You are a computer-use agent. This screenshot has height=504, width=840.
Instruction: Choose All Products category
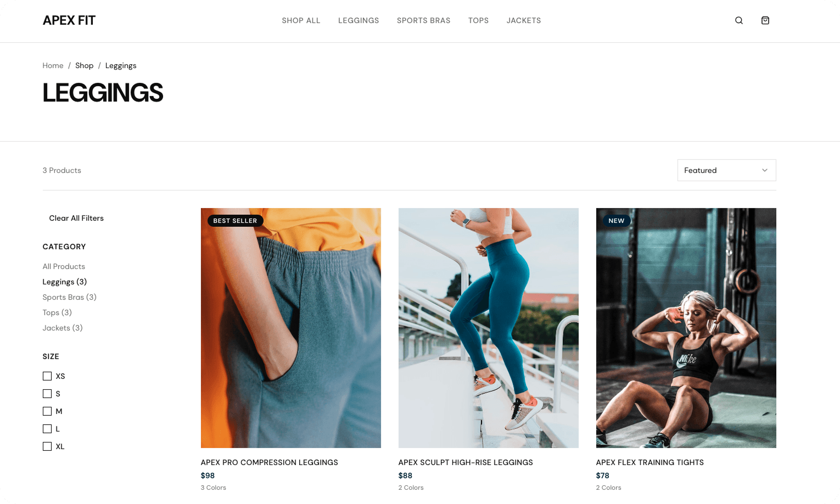click(64, 266)
